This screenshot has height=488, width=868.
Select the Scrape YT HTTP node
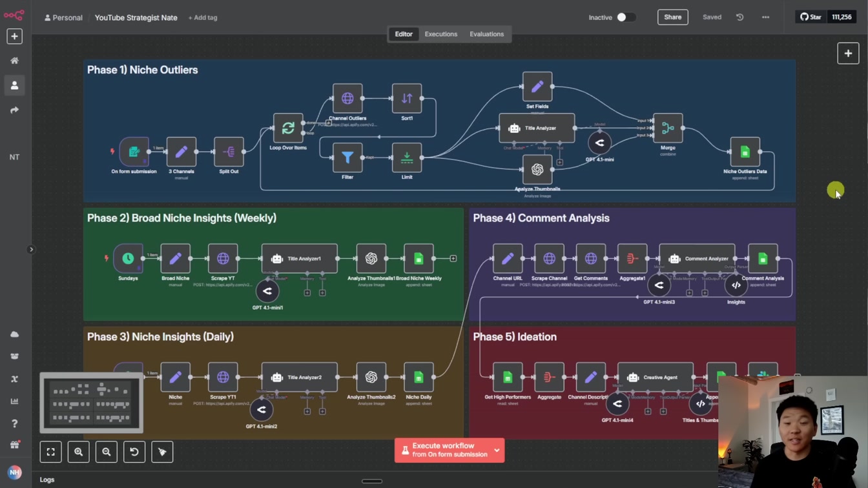(223, 258)
